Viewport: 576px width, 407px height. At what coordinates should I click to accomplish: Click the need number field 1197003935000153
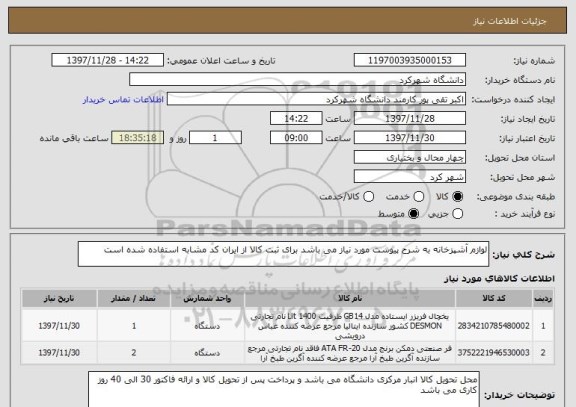coord(410,60)
